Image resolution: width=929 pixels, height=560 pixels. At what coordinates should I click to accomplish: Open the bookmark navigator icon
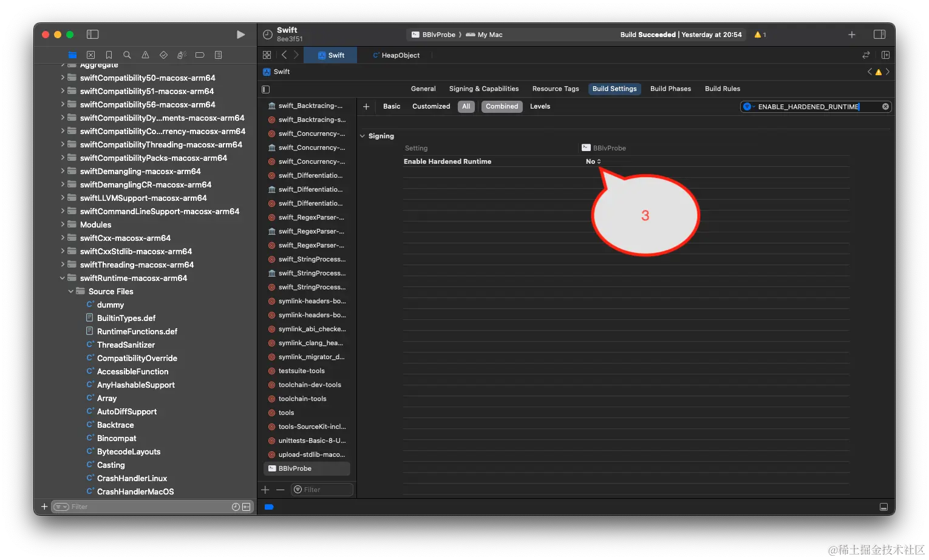pyautogui.click(x=109, y=55)
